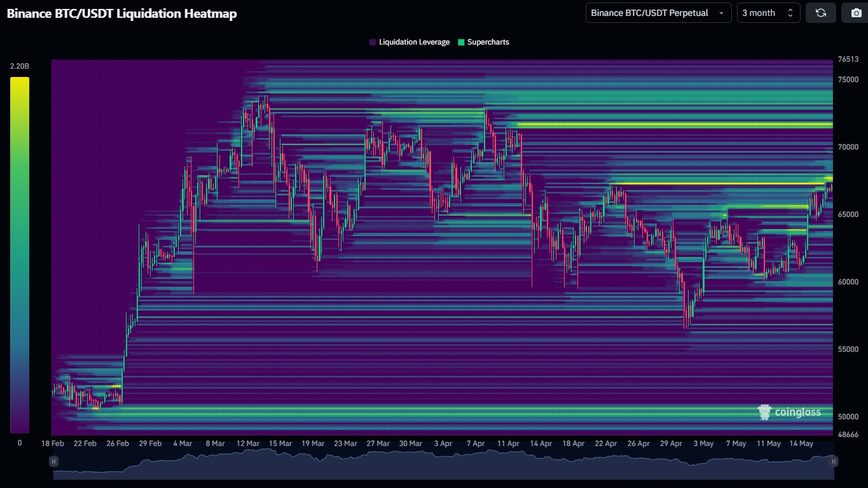The height and width of the screenshot is (488, 868).
Task: Take chart snapshot with camera icon
Action: [855, 13]
